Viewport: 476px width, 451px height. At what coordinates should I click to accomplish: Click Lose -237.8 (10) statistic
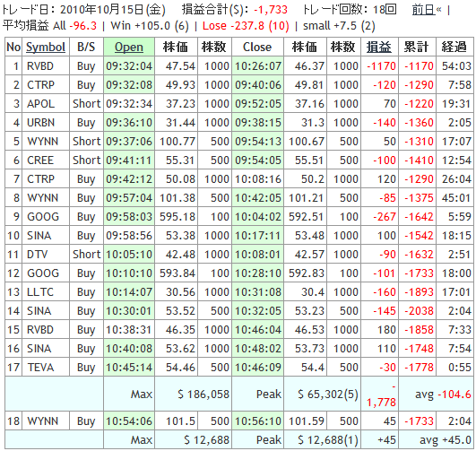[x=246, y=26]
